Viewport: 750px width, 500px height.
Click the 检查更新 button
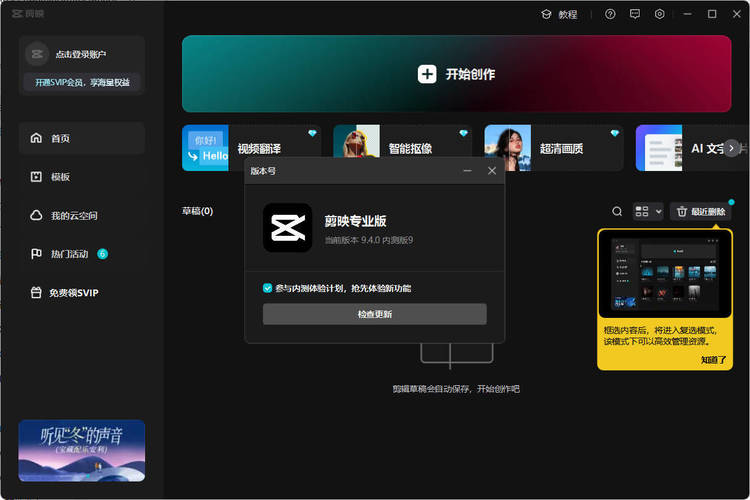[375, 314]
